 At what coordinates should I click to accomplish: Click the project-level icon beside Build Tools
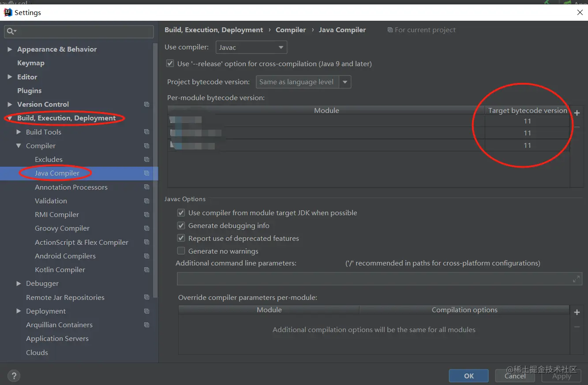[147, 132]
